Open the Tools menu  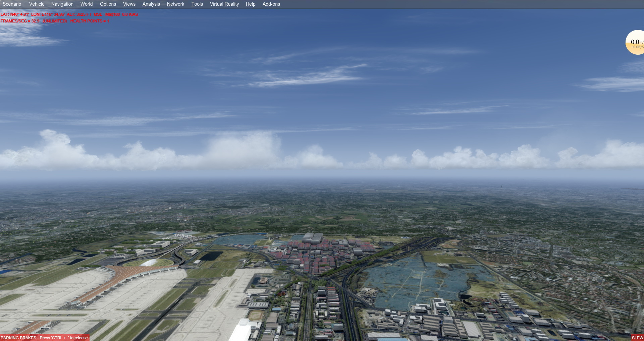(x=197, y=4)
